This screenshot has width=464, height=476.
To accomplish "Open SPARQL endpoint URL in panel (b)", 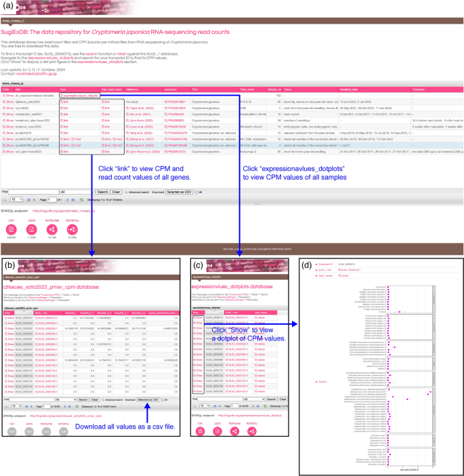I will pos(66,416).
